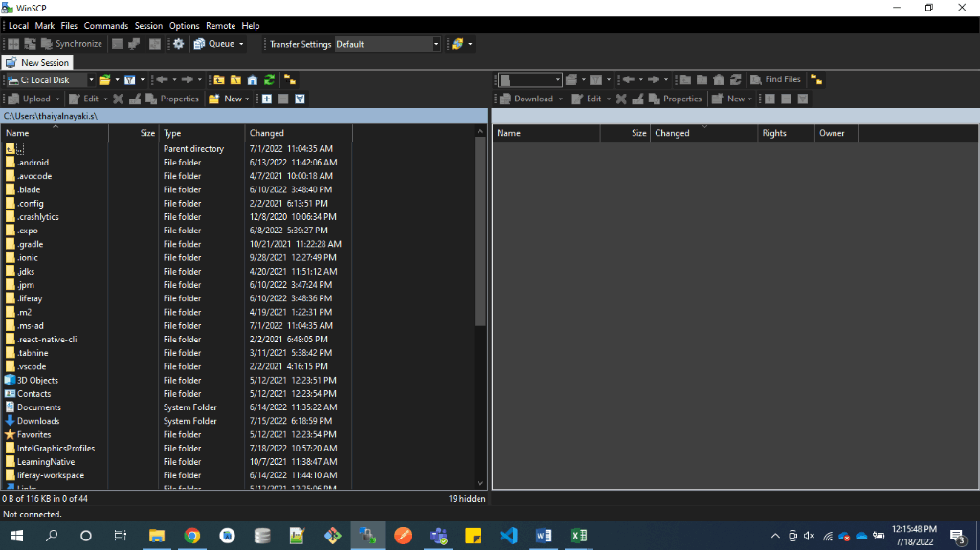This screenshot has height=550, width=980.
Task: Open the Files menu
Action: (69, 26)
